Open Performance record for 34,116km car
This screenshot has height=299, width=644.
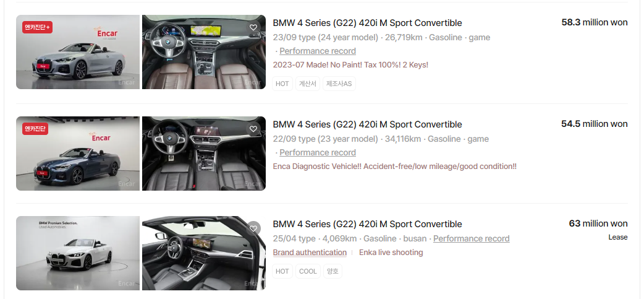point(318,152)
